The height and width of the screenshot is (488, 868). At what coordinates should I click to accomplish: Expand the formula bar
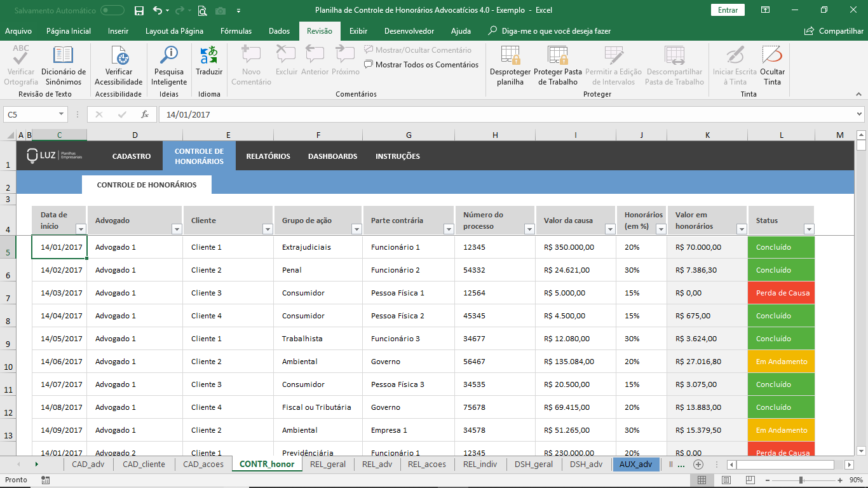859,114
